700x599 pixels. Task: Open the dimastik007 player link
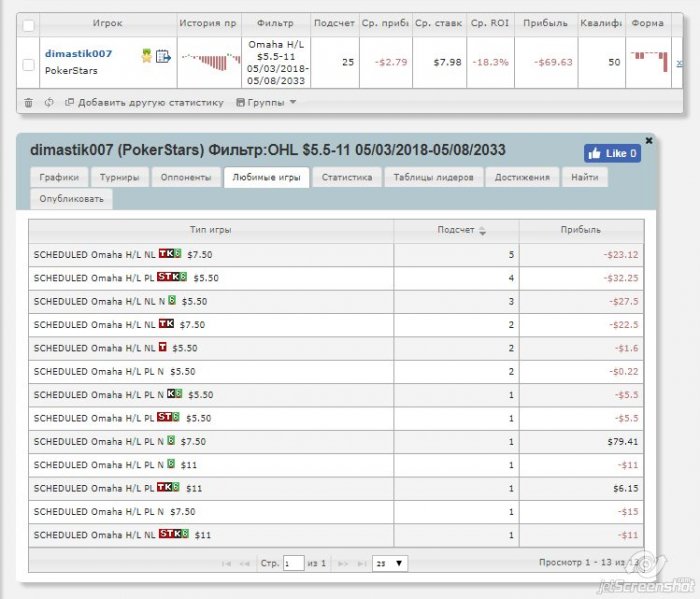tap(79, 54)
